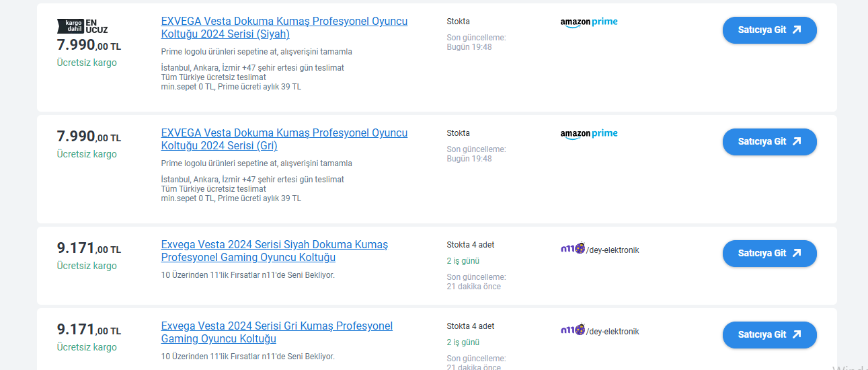Viewport: 868px width, 370px height.
Task: Open EXVEGA Vesta Dokuma Kumaş (Gri) product link
Action: (x=284, y=139)
